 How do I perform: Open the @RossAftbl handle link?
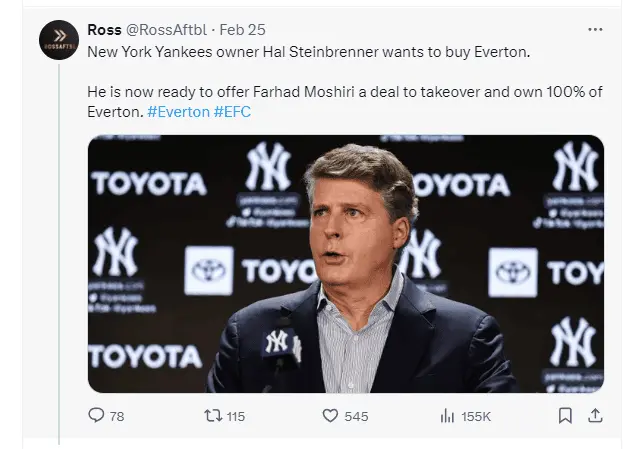165,29
